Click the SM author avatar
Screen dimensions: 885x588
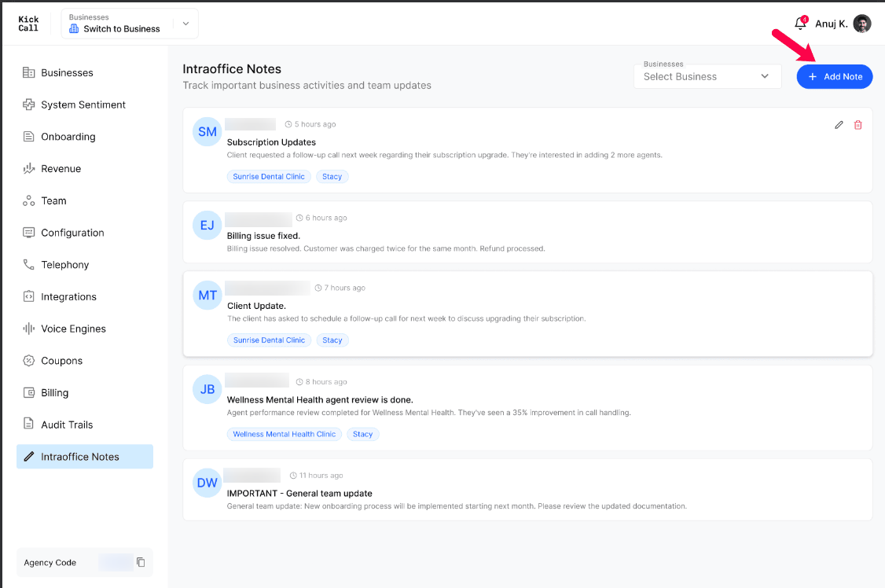pos(207,131)
